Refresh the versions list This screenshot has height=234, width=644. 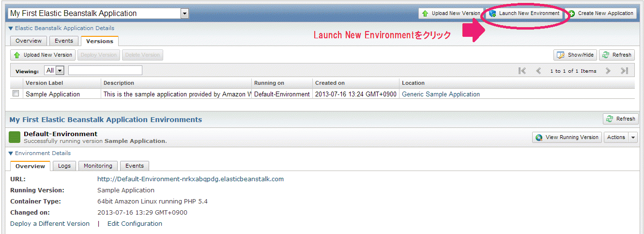click(x=617, y=55)
